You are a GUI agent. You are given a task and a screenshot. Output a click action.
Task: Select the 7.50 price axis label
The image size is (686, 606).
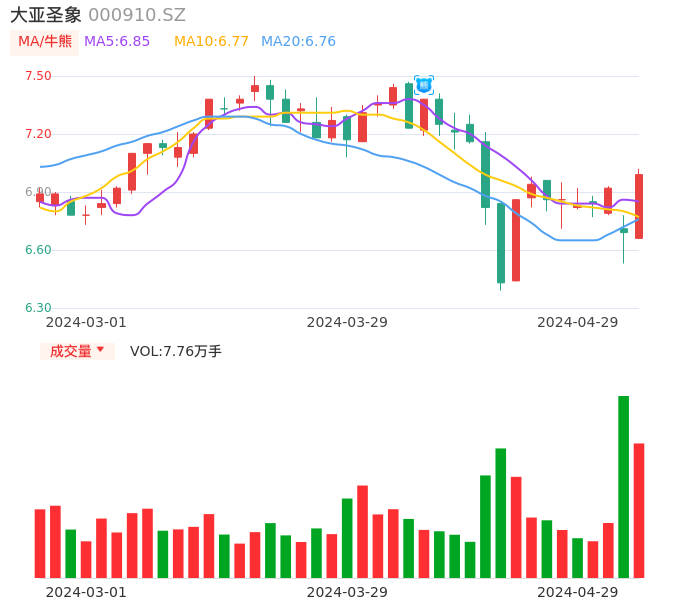point(38,76)
